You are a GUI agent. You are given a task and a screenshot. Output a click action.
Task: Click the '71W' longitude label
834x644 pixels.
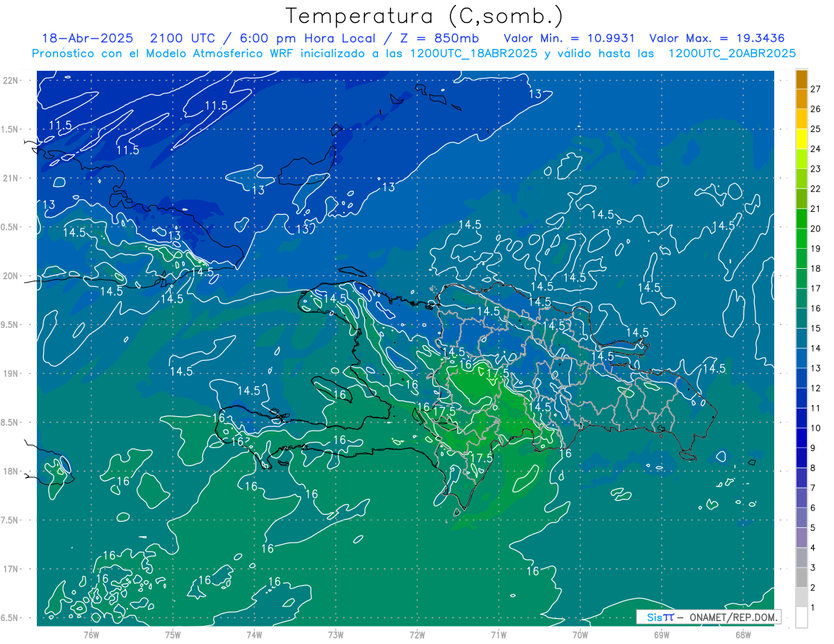(498, 634)
